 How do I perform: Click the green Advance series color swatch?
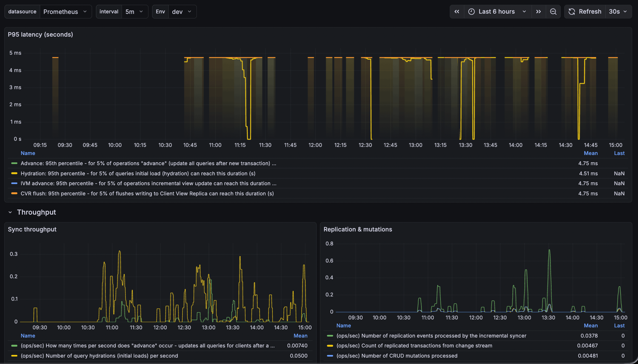[x=14, y=163]
